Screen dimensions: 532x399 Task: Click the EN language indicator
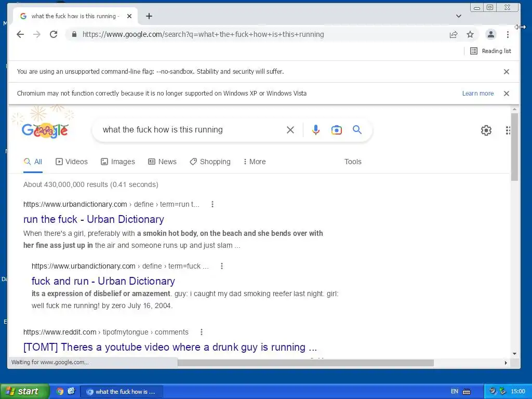454,391
